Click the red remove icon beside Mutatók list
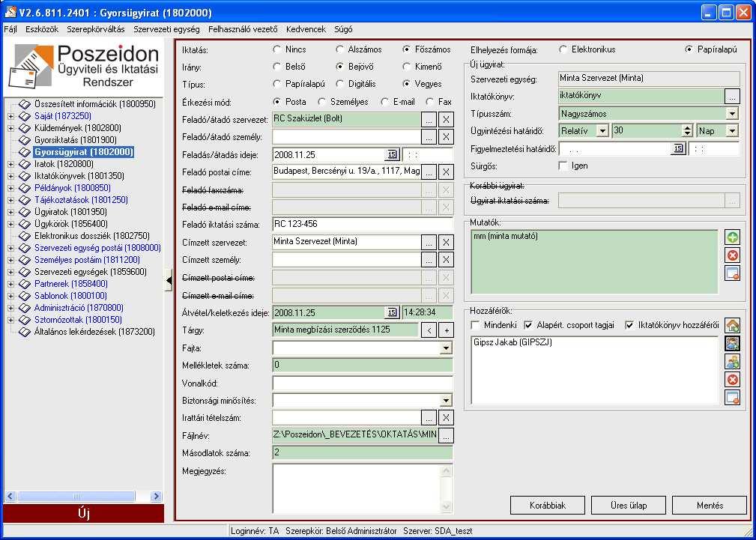 [x=732, y=255]
